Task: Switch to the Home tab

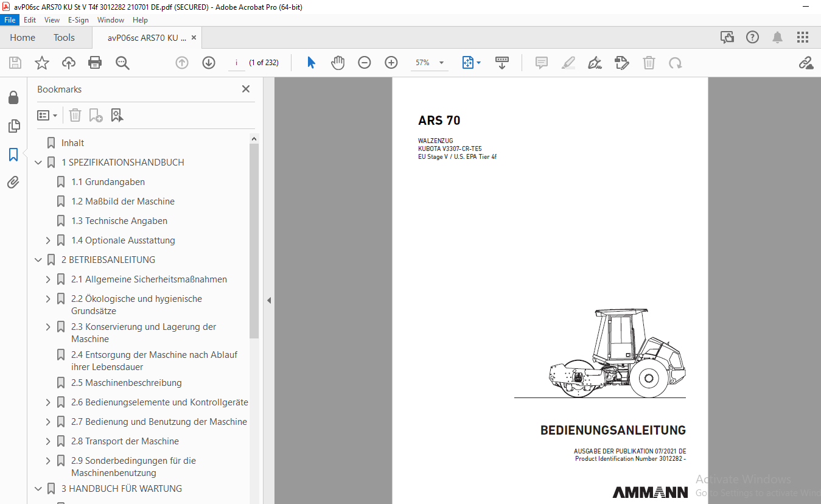Action: tap(23, 38)
